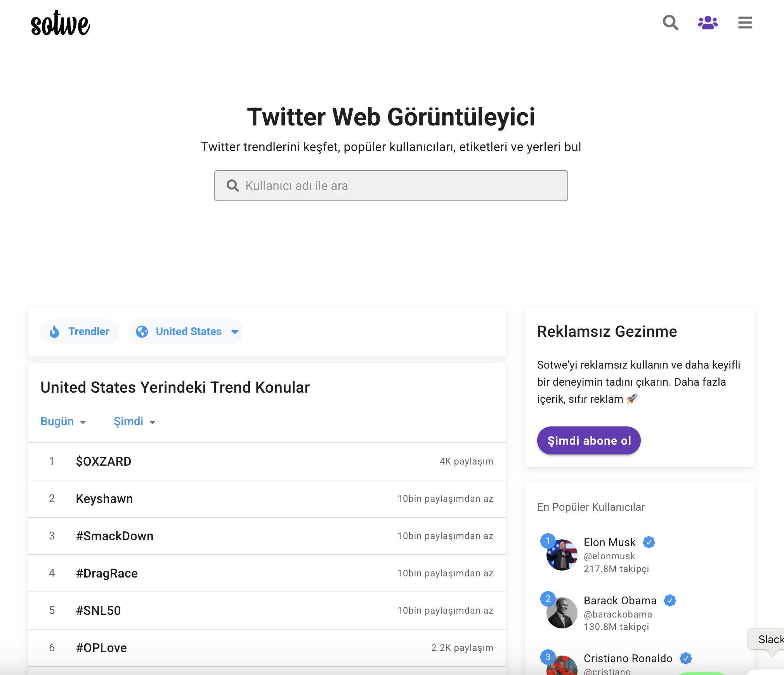The height and width of the screenshot is (675, 784).
Task: Focus the 'Kullanıcı adı ile ara' search field
Action: [x=391, y=186]
